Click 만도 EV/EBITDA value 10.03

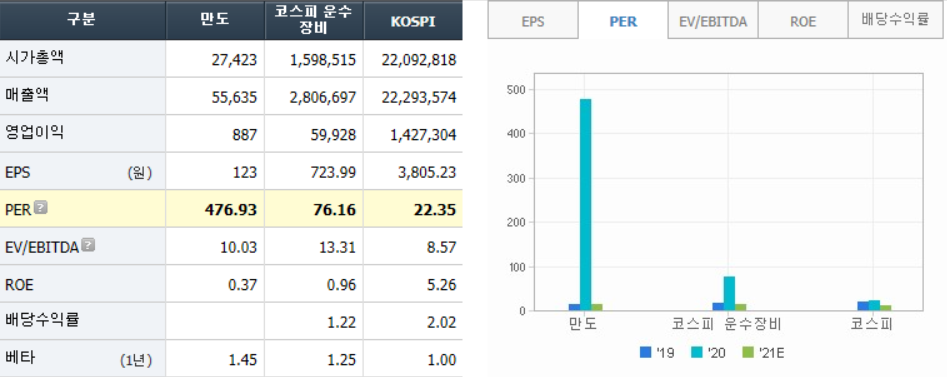pos(240,248)
